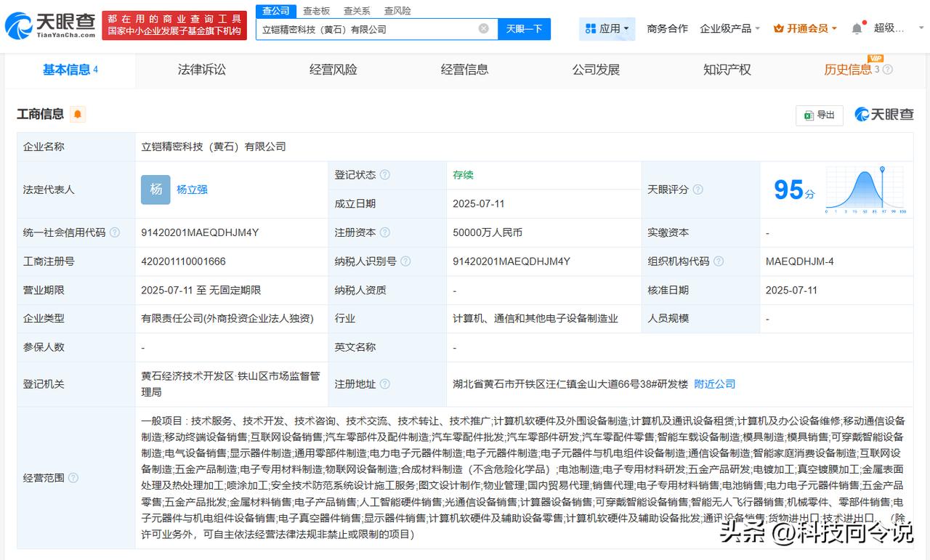Click the 天眼一下 search button

click(524, 29)
